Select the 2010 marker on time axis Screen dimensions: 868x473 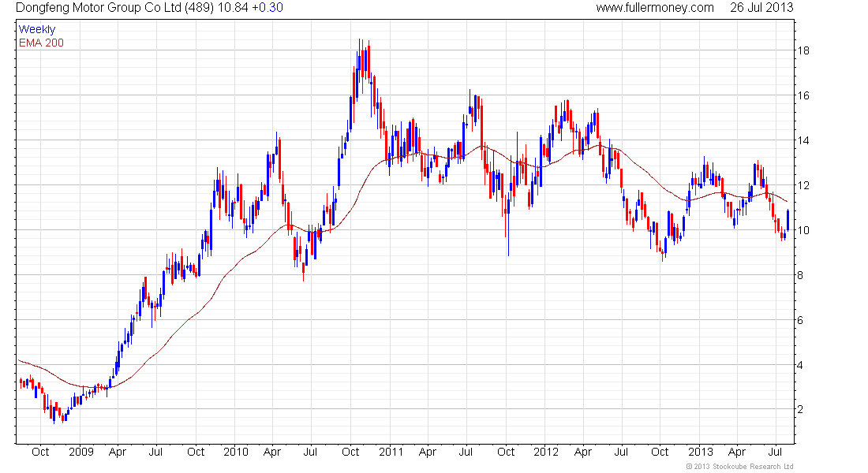[236, 452]
